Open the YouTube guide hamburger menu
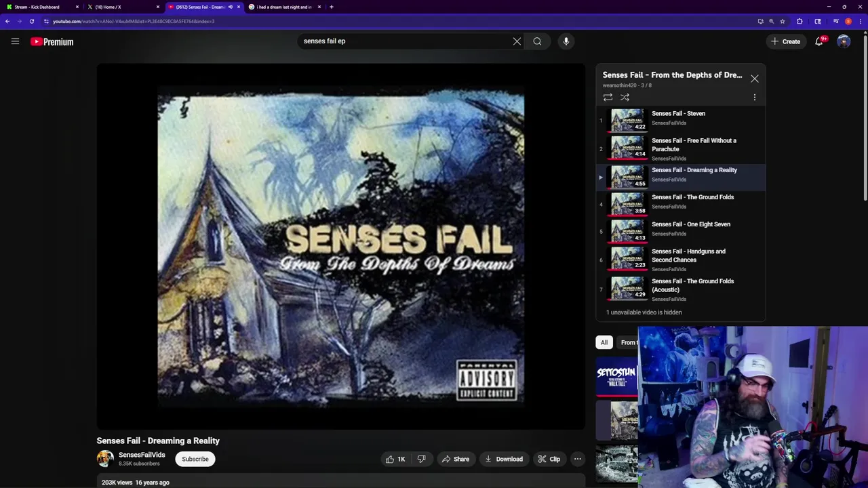The image size is (868, 488). (x=15, y=41)
